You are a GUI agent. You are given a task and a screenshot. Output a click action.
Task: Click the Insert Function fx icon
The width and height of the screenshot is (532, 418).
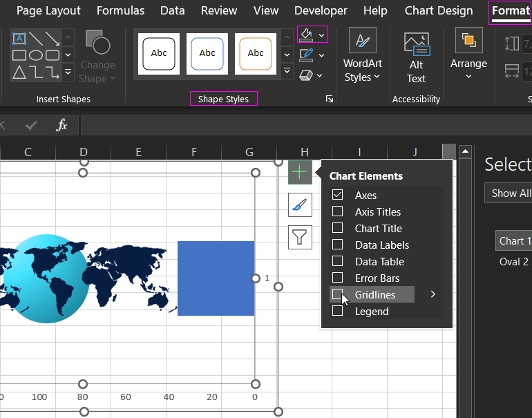pos(62,125)
